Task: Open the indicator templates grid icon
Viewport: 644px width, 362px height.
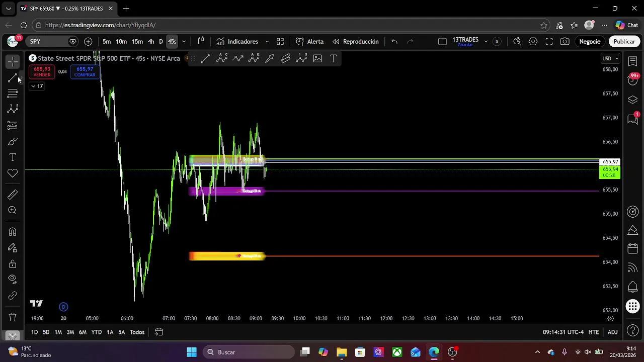Action: pyautogui.click(x=280, y=42)
